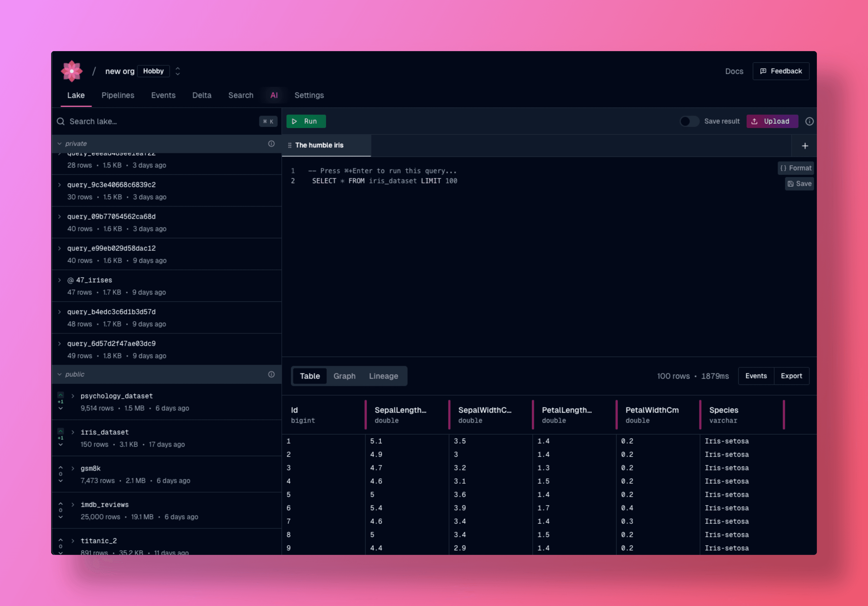Viewport: 868px width, 606px height.
Task: Upvote the psychology_dataset arrow
Action: [x=60, y=395]
